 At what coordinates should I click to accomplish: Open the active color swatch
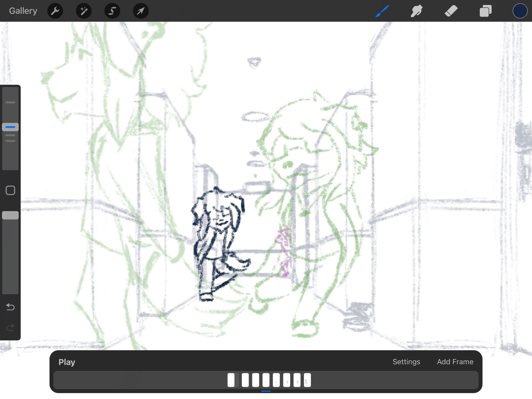pos(520,11)
